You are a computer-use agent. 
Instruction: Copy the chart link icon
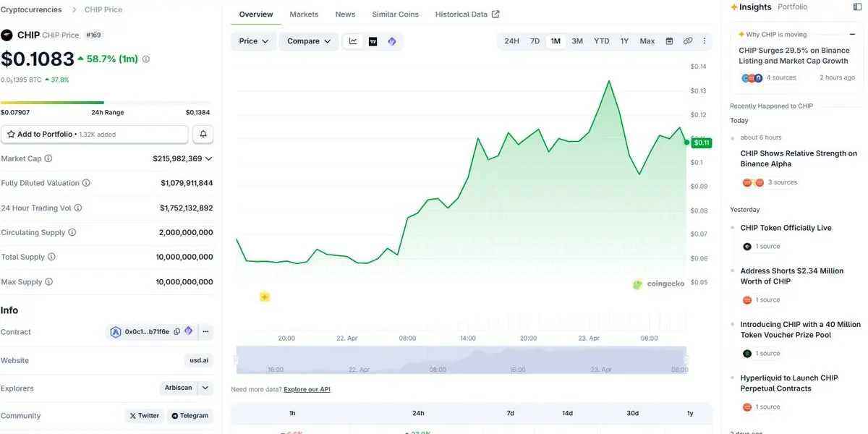[688, 41]
